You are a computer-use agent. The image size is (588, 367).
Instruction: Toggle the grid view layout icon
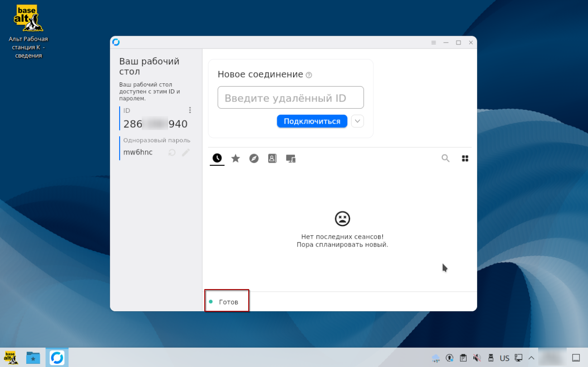(465, 159)
